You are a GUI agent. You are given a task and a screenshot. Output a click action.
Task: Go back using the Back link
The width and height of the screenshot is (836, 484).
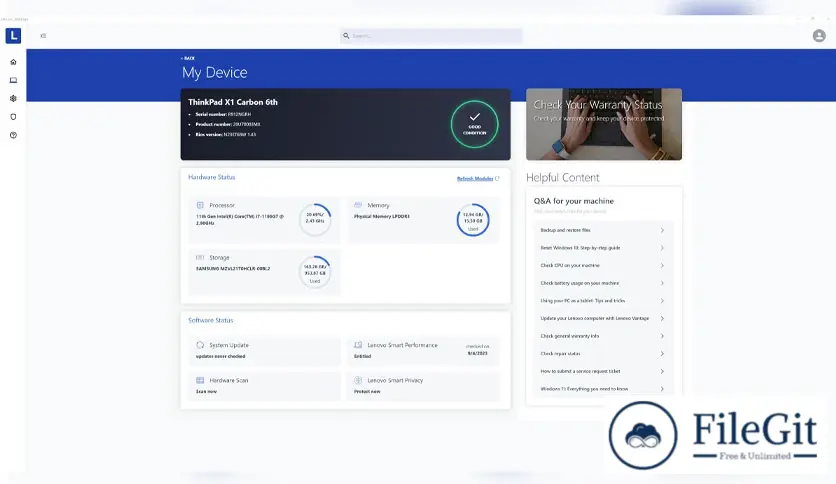(x=188, y=58)
